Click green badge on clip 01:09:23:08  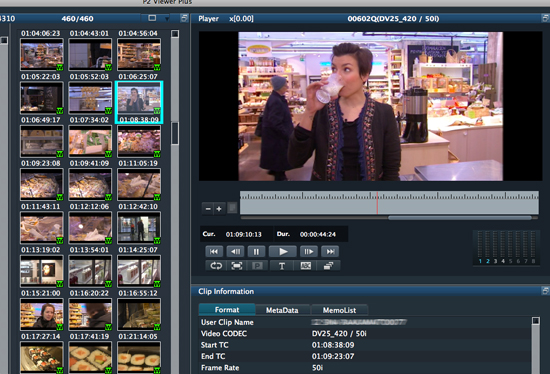pos(60,154)
